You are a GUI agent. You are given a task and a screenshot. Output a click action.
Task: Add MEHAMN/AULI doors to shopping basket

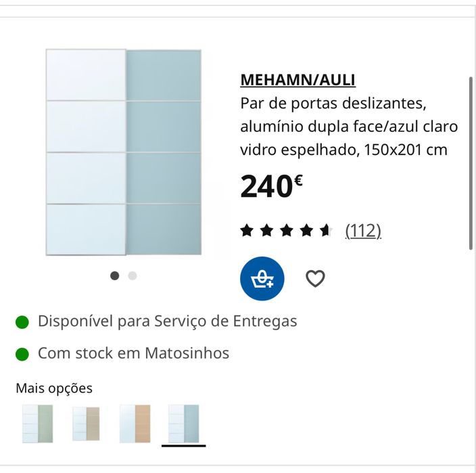(x=262, y=279)
